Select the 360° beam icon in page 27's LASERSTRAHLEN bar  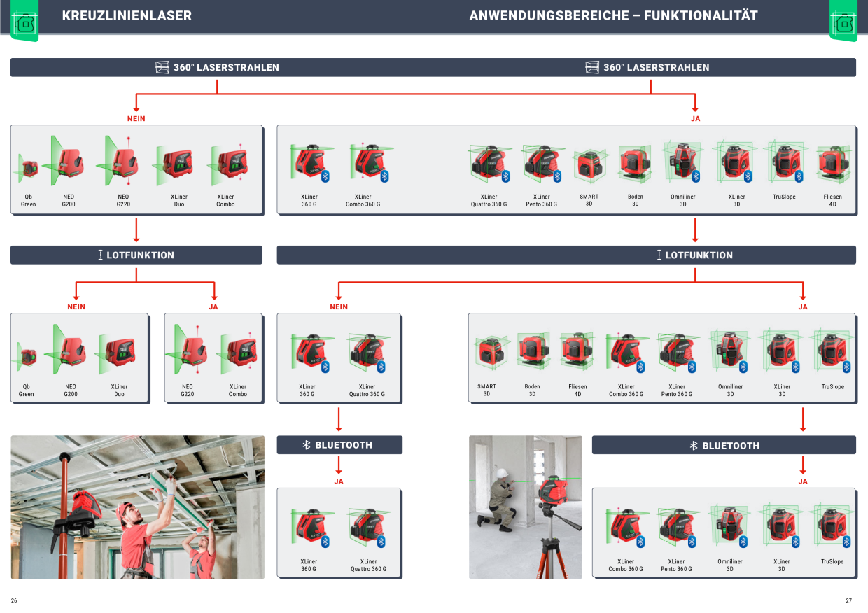[592, 67]
